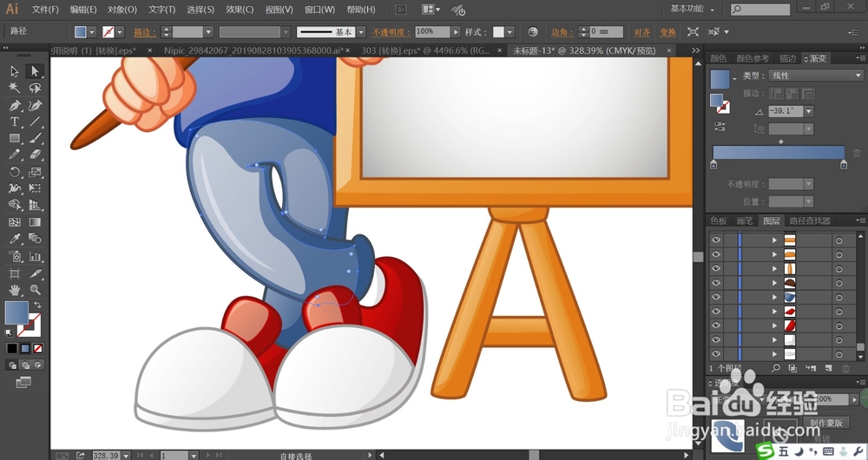
Task: Open the 基本功能 workspace switcher
Action: point(693,9)
